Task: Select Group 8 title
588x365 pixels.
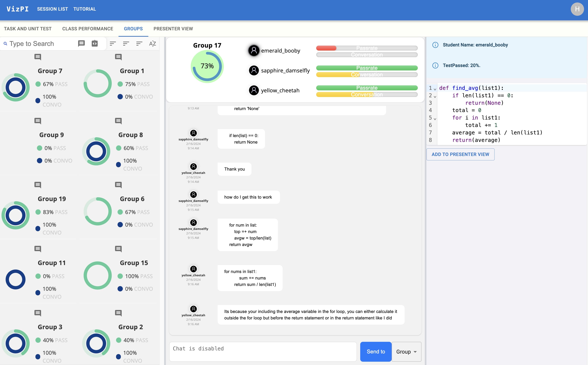Action: click(x=130, y=135)
